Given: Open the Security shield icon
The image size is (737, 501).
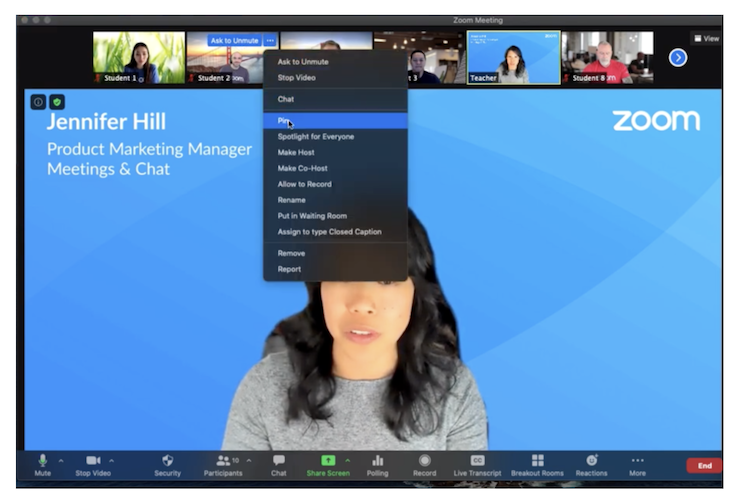Looking at the screenshot, I should tap(167, 461).
